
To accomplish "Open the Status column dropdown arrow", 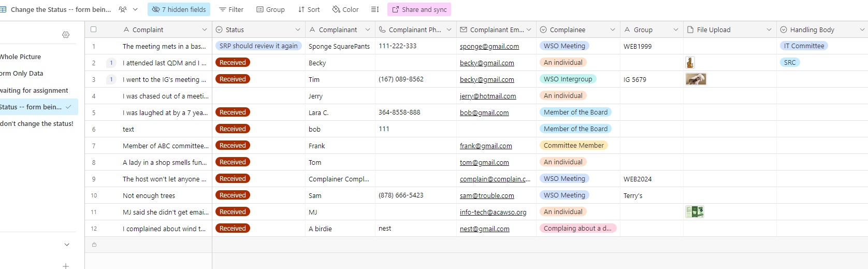I will click(x=298, y=30).
